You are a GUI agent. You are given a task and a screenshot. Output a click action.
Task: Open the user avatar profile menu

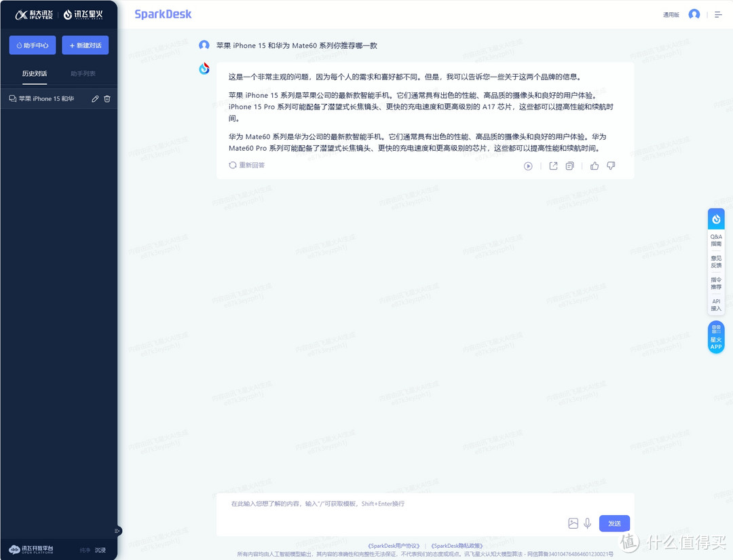(694, 14)
